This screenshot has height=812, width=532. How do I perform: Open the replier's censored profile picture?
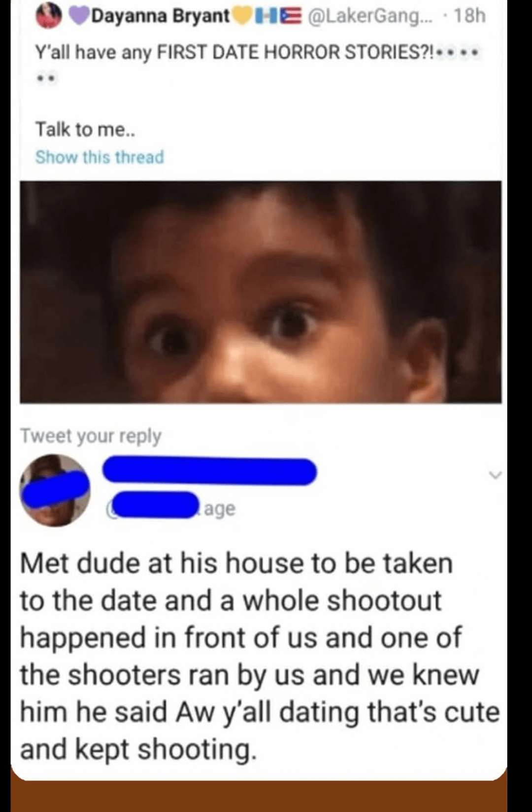[55, 490]
